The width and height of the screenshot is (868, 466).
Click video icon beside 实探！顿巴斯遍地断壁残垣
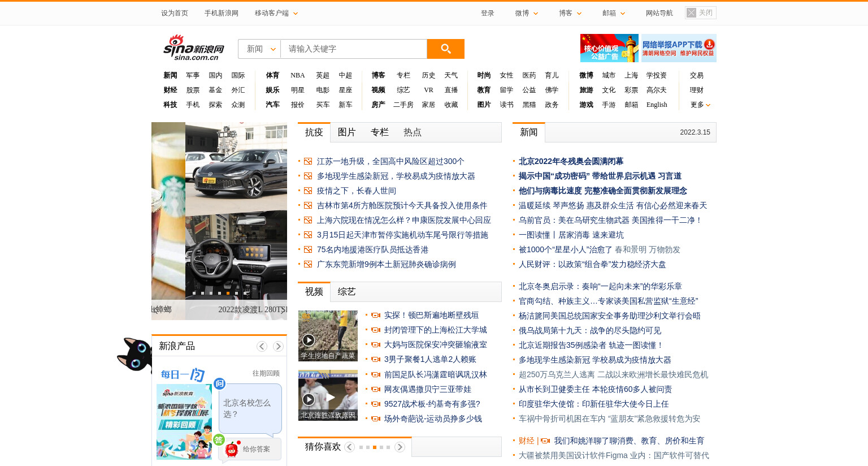coord(376,315)
